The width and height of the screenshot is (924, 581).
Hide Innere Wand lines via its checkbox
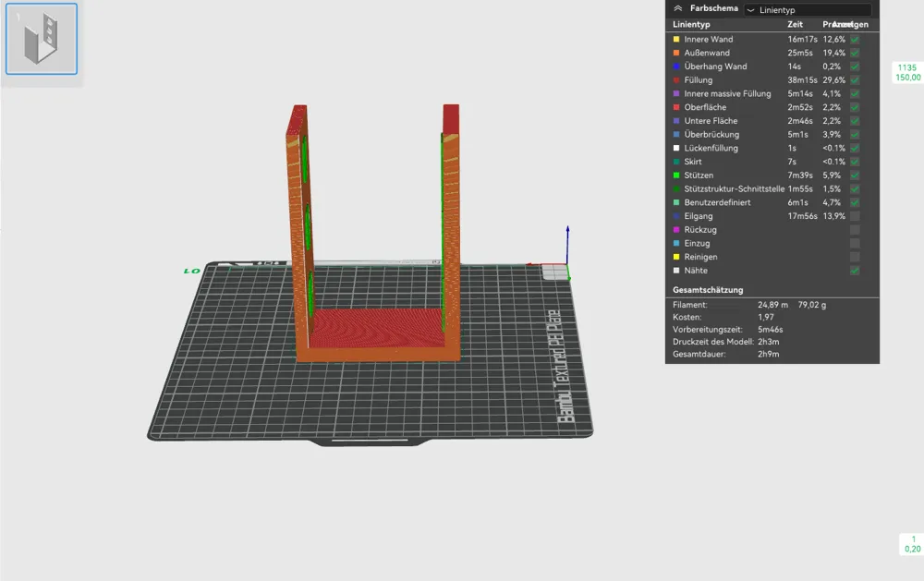click(x=855, y=40)
